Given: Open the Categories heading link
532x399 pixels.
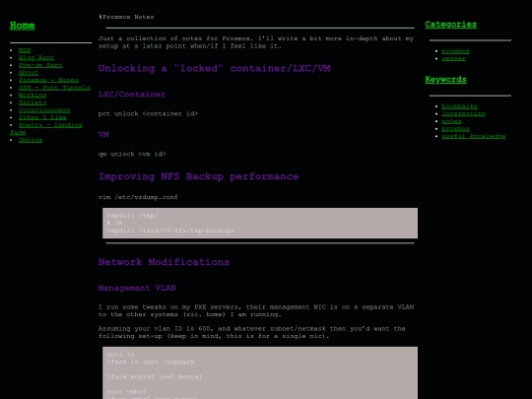Looking at the screenshot, I should [x=450, y=24].
